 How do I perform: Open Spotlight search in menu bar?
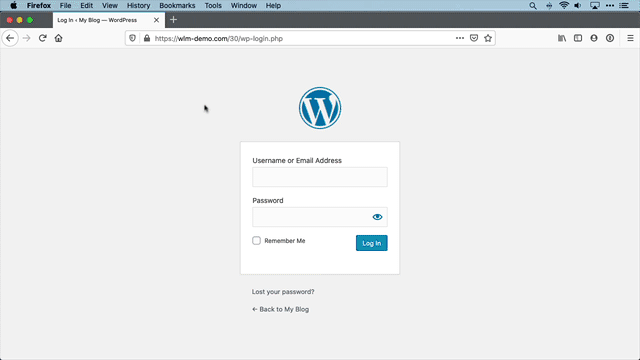pyautogui.click(x=533, y=6)
